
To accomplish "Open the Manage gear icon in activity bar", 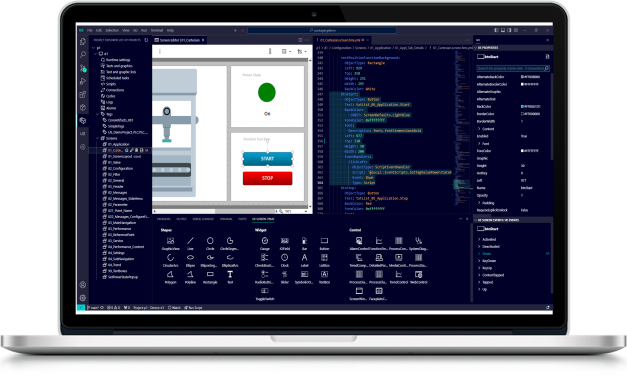I will click(83, 298).
